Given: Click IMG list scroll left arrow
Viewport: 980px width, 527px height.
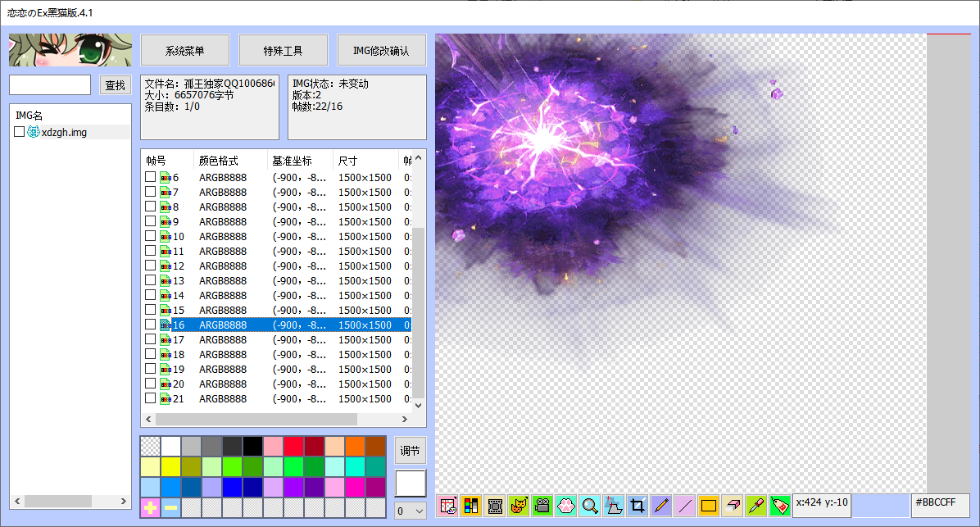Looking at the screenshot, I should [17, 502].
